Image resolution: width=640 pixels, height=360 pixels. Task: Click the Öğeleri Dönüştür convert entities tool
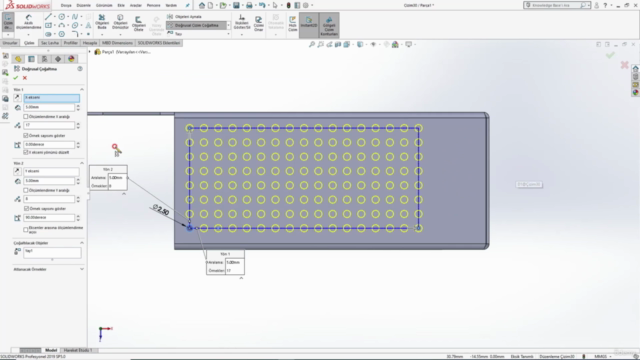(120, 22)
